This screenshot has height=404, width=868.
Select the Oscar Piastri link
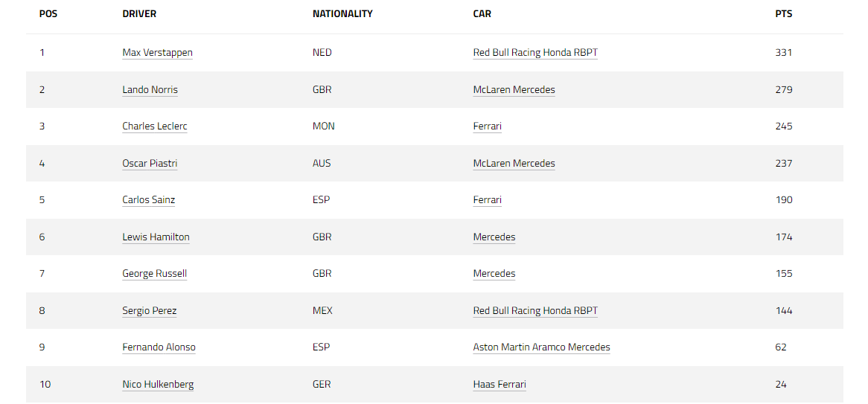click(x=150, y=163)
